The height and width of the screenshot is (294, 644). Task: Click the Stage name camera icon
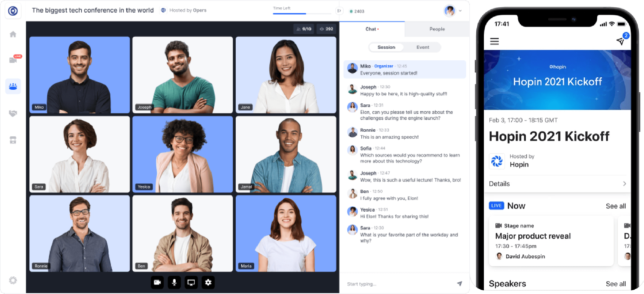tap(498, 226)
